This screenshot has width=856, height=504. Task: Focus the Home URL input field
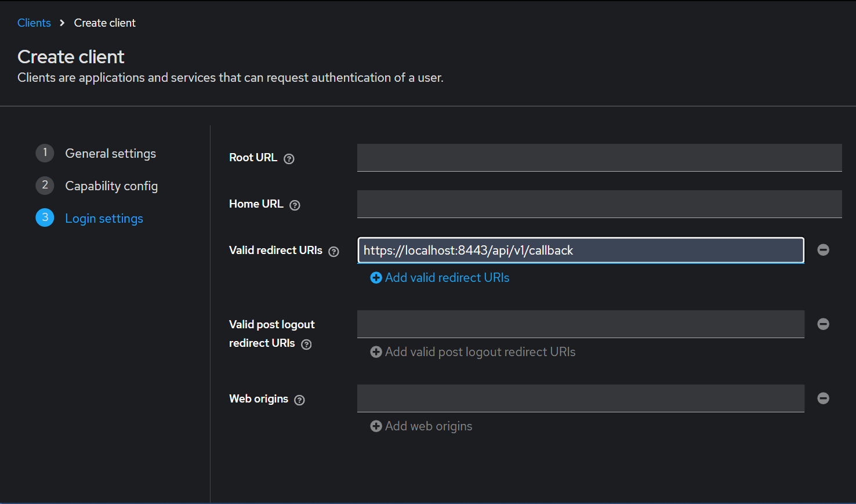click(x=600, y=204)
